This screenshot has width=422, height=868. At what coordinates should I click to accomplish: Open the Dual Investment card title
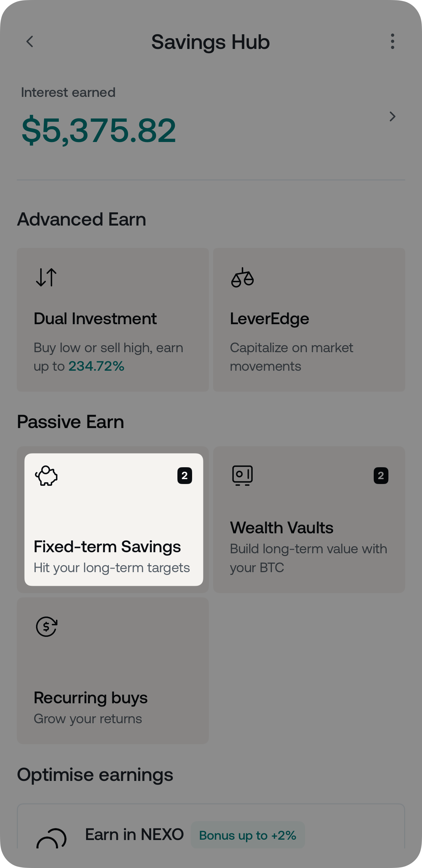tap(95, 319)
